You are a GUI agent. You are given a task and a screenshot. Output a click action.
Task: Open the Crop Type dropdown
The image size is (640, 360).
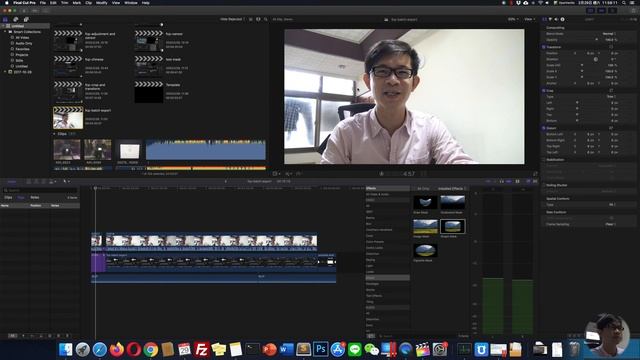(611, 97)
